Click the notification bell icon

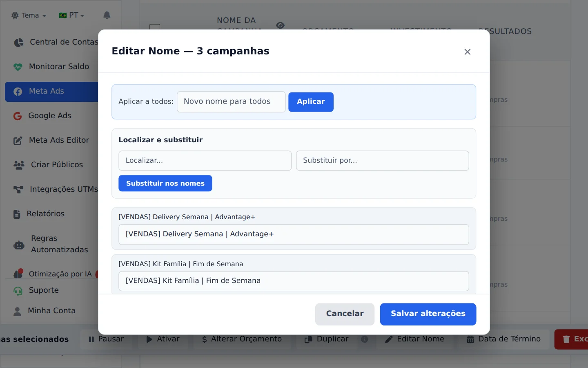107,15
